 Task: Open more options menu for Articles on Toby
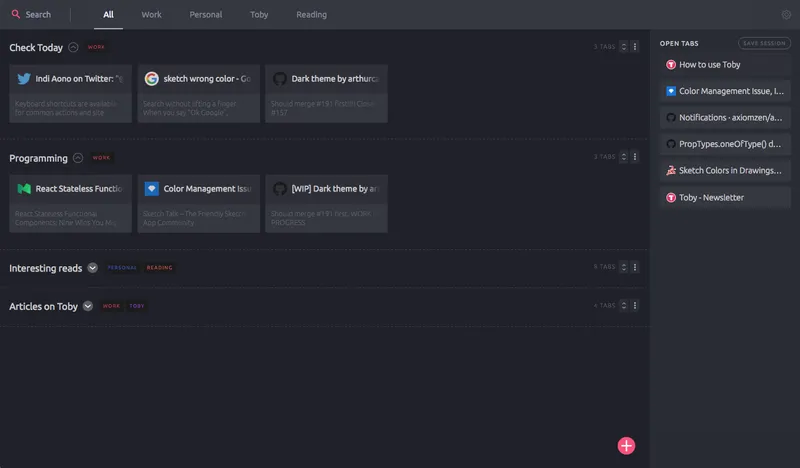(635, 306)
